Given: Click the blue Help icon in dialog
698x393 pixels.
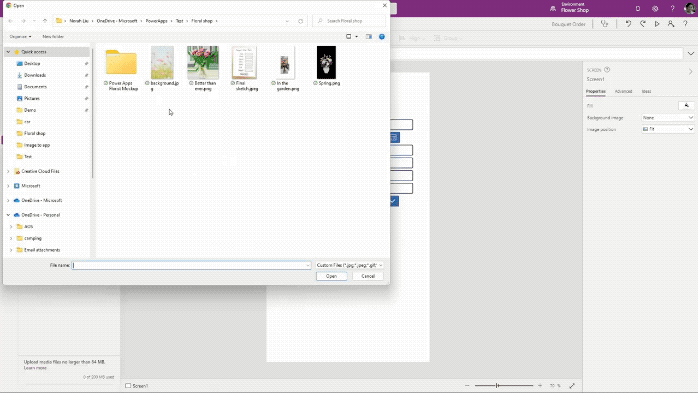Looking at the screenshot, I should pyautogui.click(x=381, y=36).
